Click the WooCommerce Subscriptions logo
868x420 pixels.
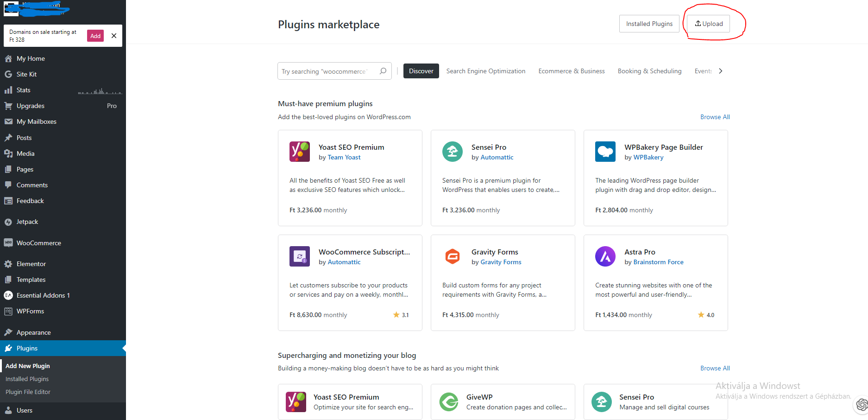tap(300, 256)
